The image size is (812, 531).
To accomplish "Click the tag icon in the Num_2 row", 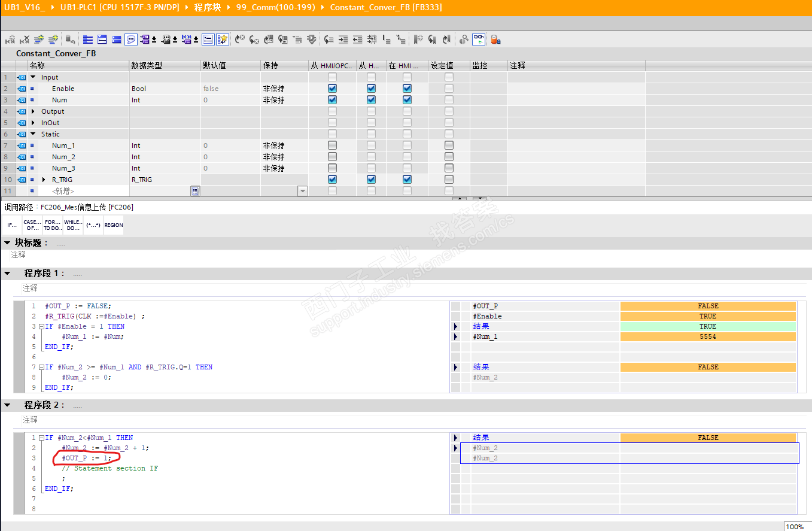I will 21,157.
